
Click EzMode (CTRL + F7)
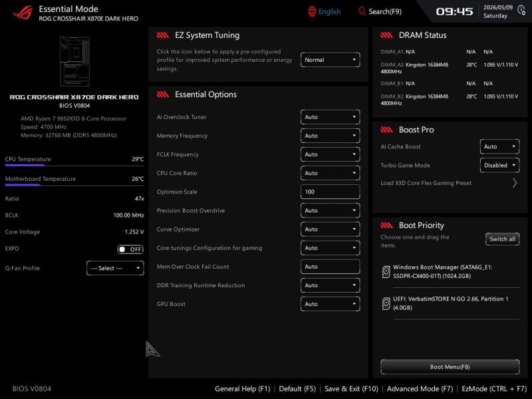click(x=494, y=389)
